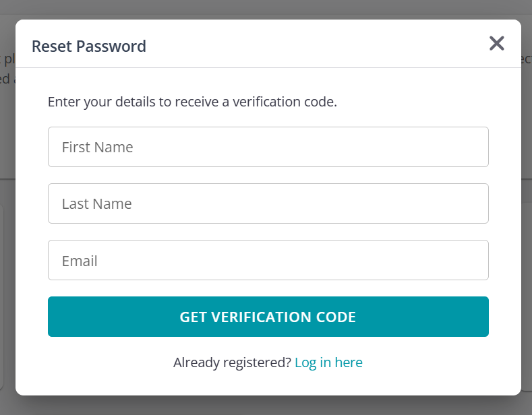
Task: Dismiss the modal using the X icon
Action: [x=496, y=44]
